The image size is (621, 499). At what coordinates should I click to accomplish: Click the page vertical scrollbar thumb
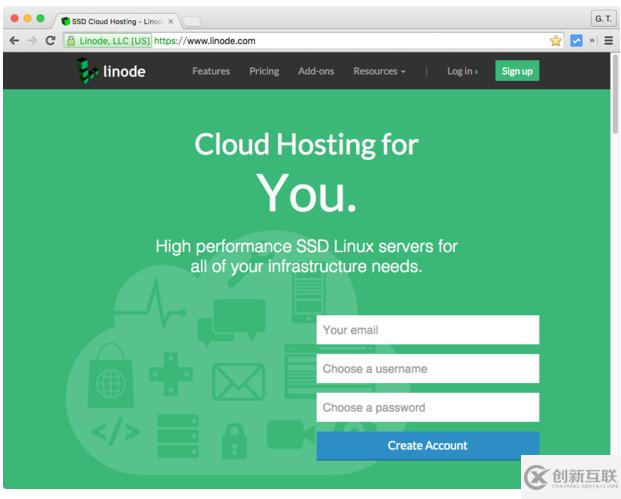615,94
